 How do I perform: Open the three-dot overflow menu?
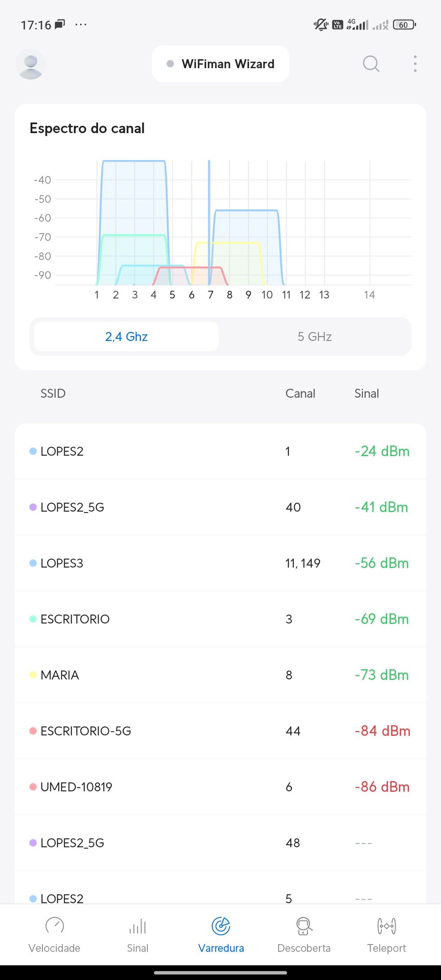415,64
